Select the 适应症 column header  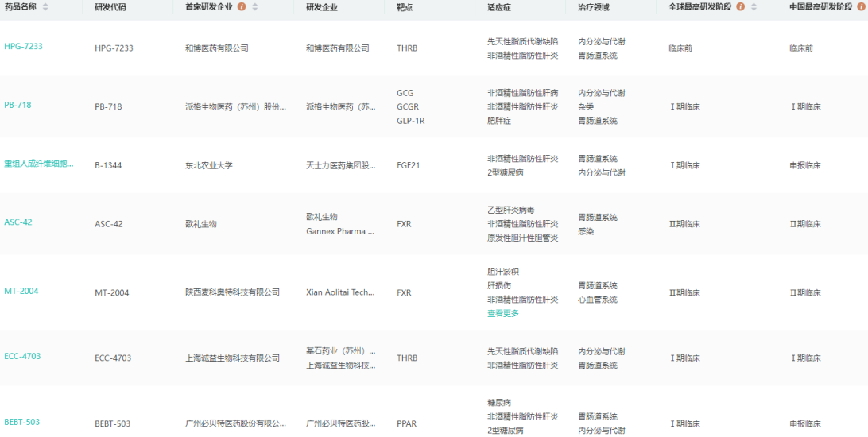[498, 7]
